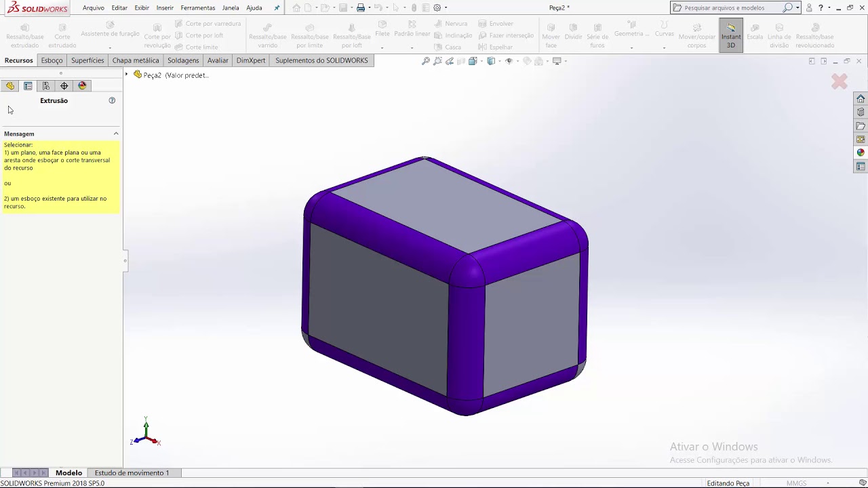
Task: Click the Escala tool
Action: click(755, 31)
